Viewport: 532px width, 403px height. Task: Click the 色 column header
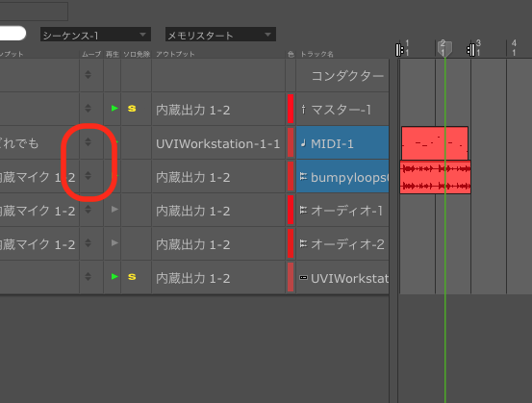[x=291, y=54]
